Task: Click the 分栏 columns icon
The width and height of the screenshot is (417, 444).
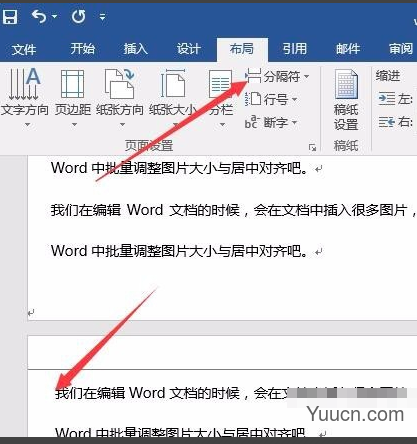Action: (x=220, y=84)
